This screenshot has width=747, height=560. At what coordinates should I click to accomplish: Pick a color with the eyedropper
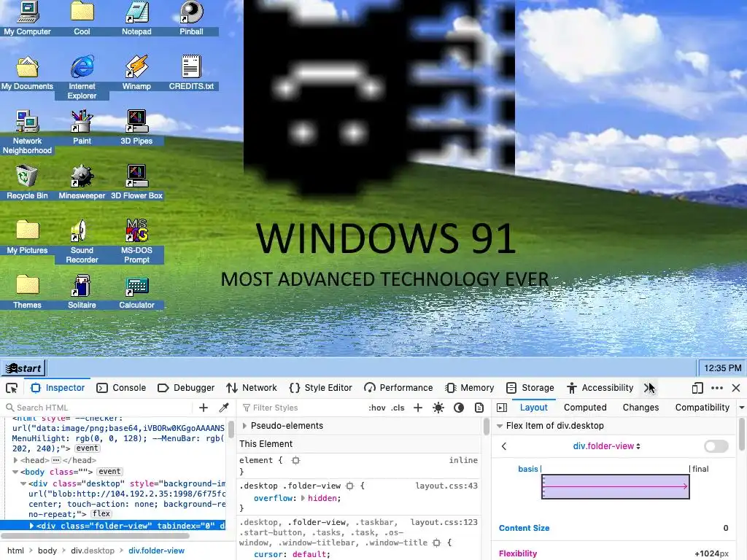click(223, 408)
